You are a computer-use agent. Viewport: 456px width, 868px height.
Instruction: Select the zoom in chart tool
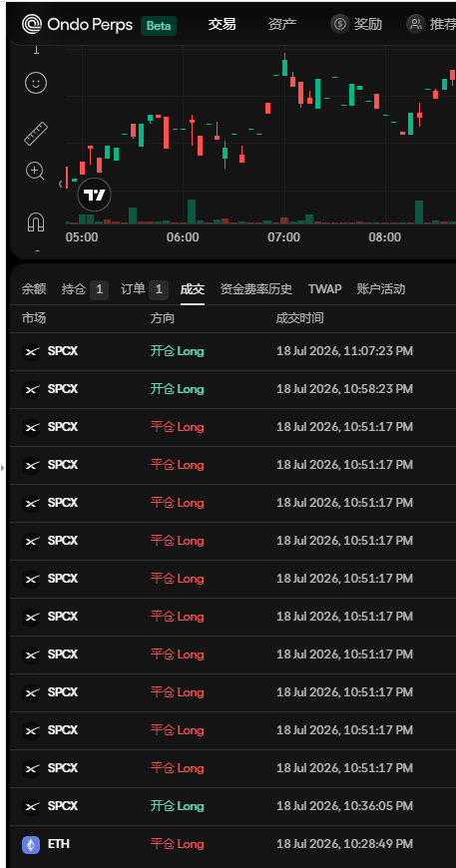35,172
